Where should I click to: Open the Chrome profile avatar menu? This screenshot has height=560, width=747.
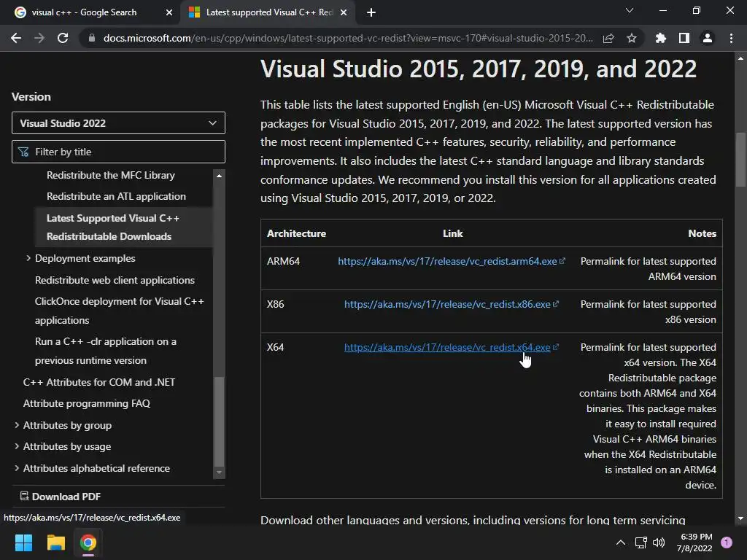click(707, 39)
